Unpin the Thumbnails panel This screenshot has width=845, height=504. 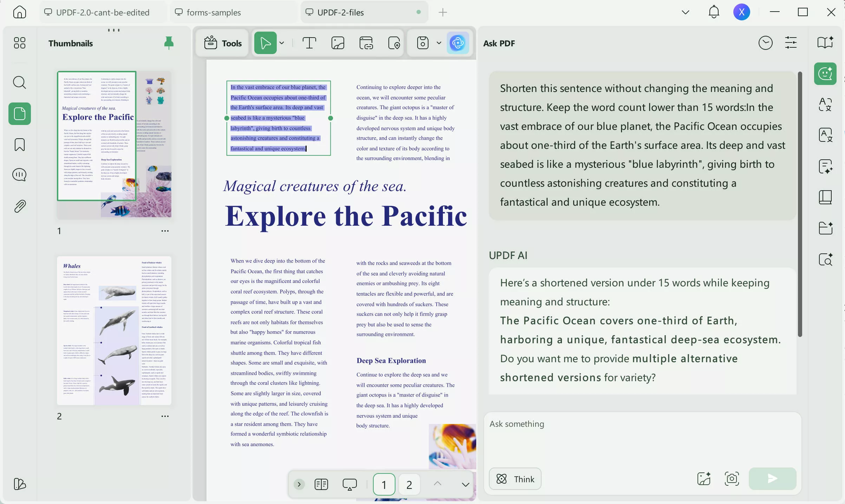pos(169,43)
